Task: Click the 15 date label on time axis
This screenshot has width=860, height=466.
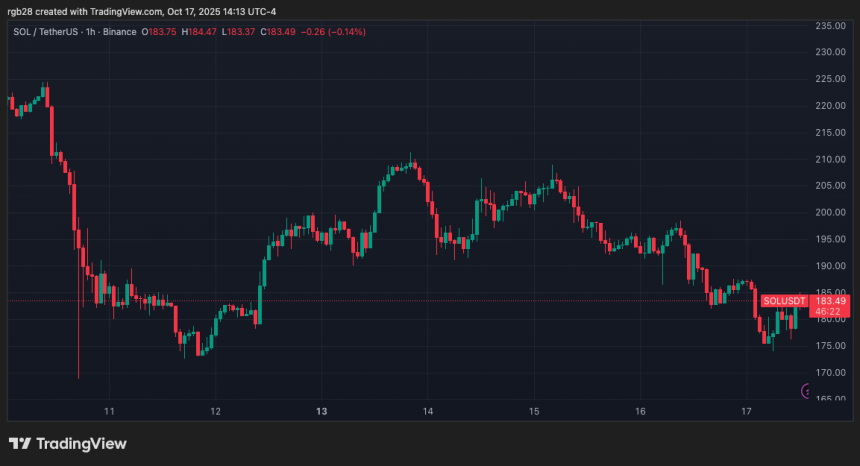Action: coord(534,411)
